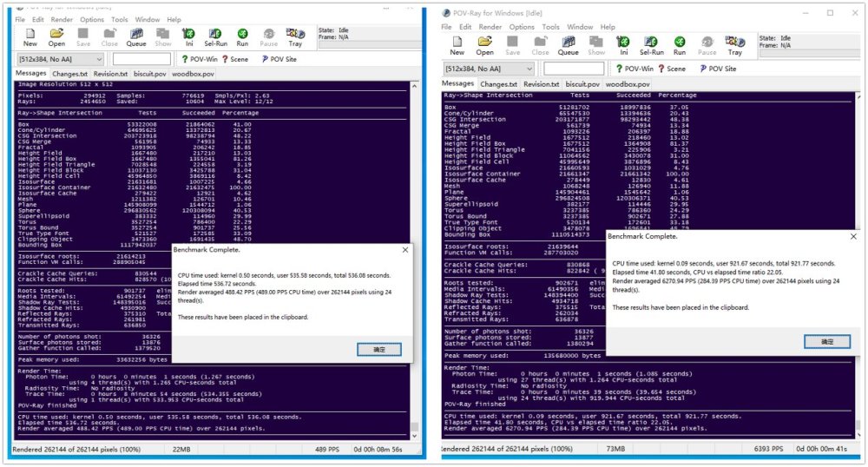Click POV-Win help link in right window
The height and width of the screenshot is (467, 868).
[x=635, y=69]
